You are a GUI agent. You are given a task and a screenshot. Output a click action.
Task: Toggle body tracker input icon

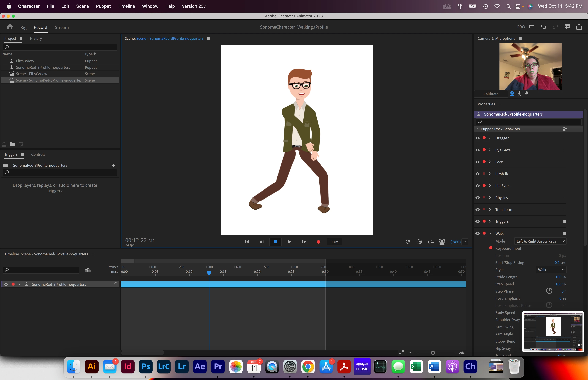tap(519, 94)
